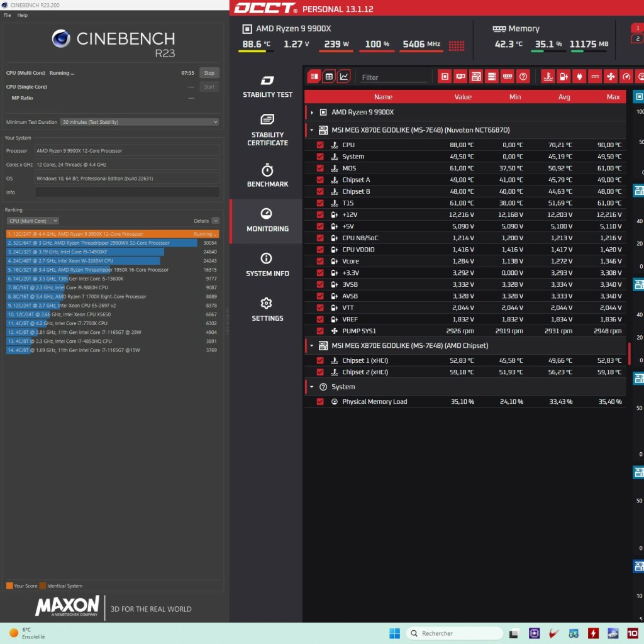Click the Your Score orange legend swatch

tap(9, 586)
